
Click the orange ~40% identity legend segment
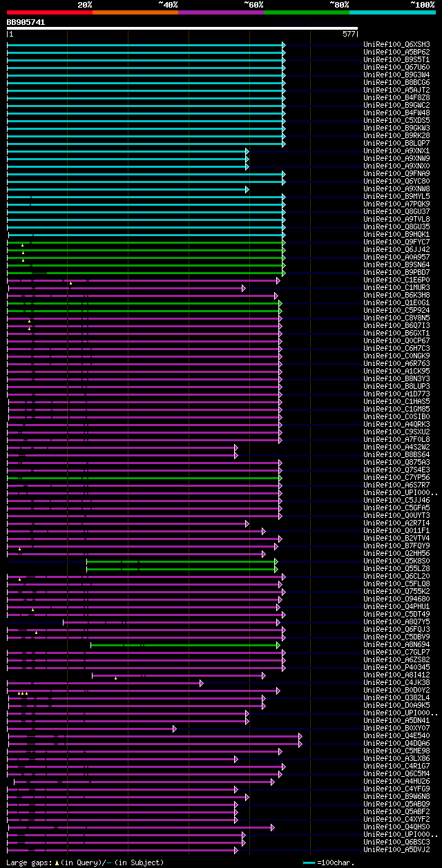pos(135,12)
